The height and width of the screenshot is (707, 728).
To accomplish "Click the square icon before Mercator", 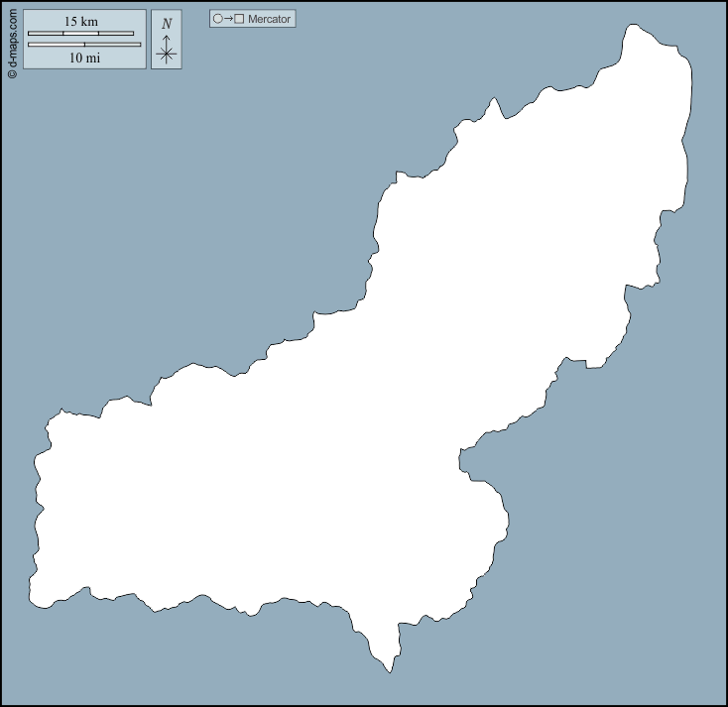I will coord(239,19).
